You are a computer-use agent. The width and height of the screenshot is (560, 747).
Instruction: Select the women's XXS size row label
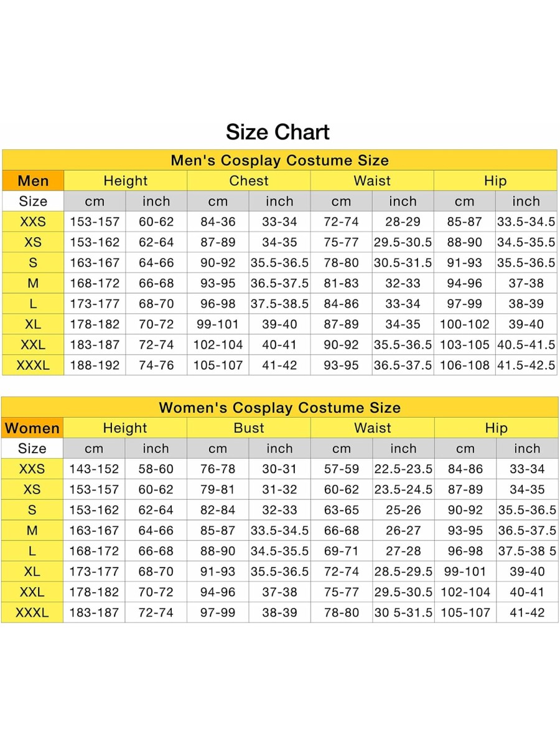click(32, 469)
